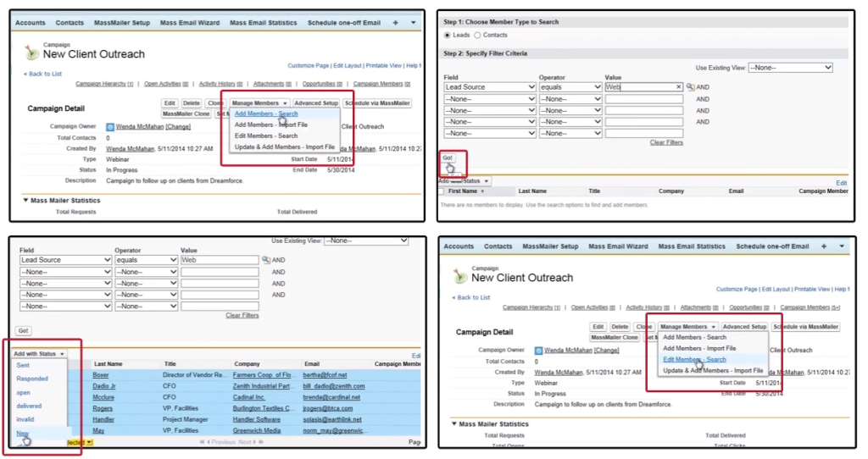Image resolution: width=868 pixels, height=459 pixels.
Task: Open the Boxer last name link
Action: pos(101,374)
